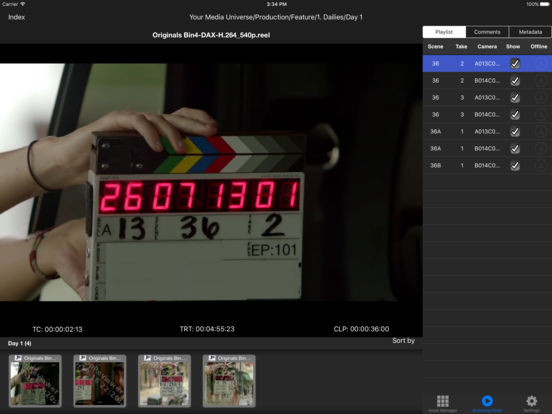Select camera name A013C0 in highlighted row
This screenshot has width=552, height=414.
487,64
